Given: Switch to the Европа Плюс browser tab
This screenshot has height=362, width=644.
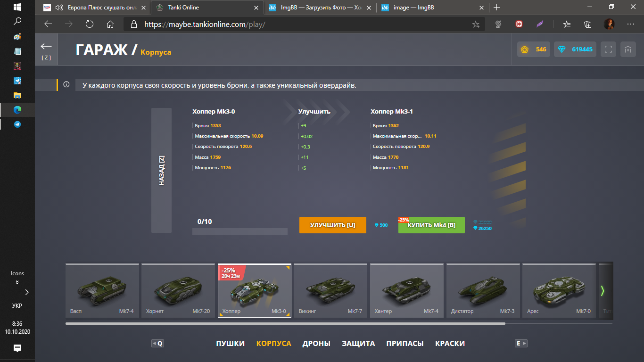Looking at the screenshot, I should (94, 8).
